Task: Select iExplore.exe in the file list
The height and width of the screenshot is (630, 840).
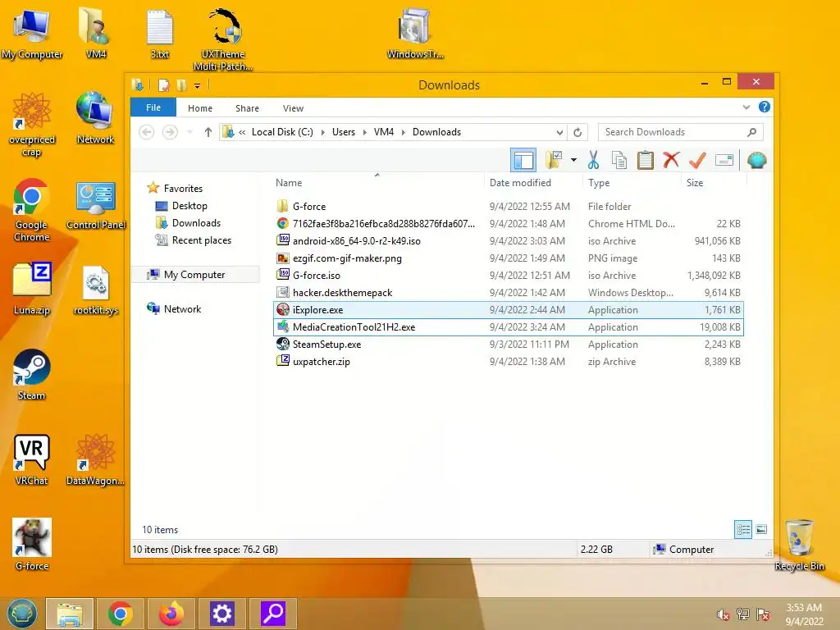Action: pos(509,309)
